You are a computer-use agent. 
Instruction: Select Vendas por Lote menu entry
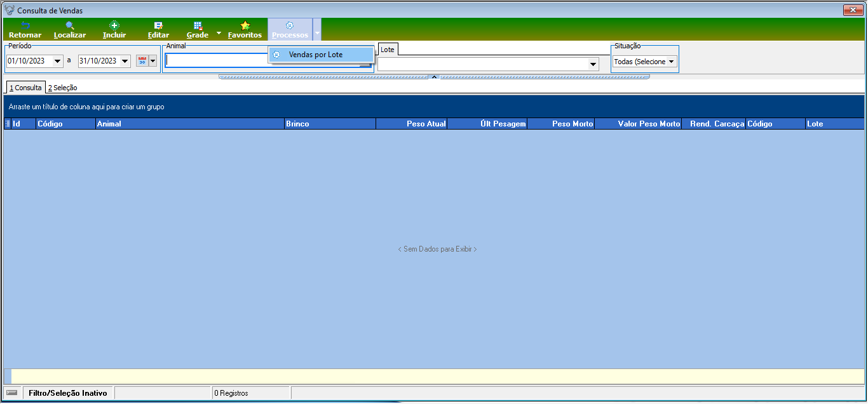coord(321,55)
